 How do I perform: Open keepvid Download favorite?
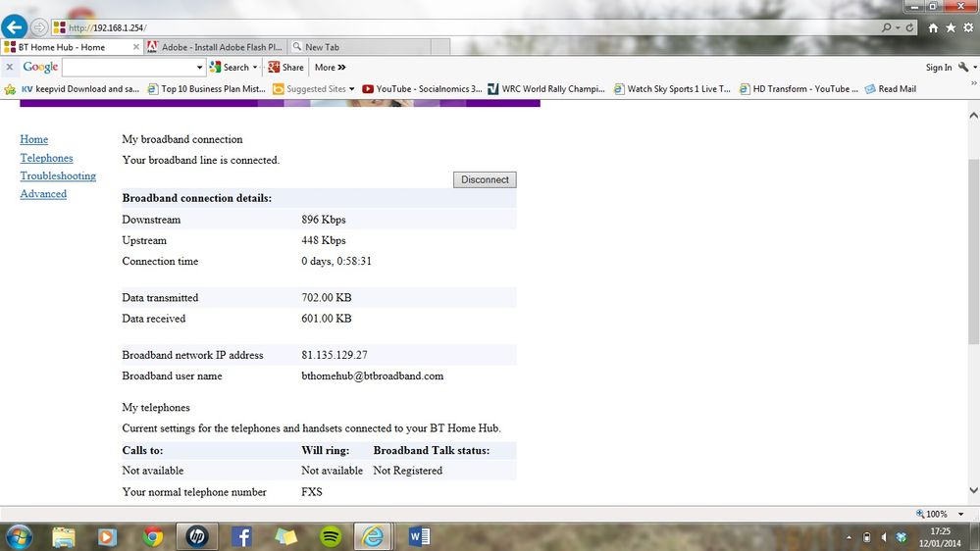80,89
